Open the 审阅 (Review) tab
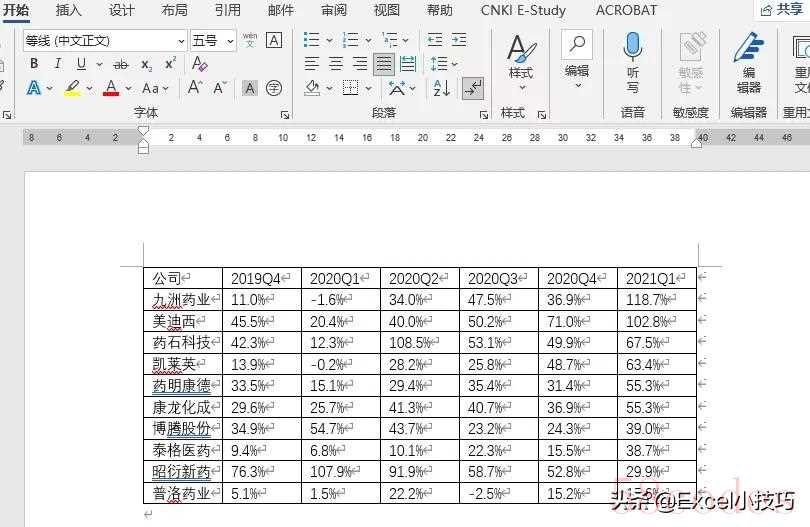 (x=334, y=10)
